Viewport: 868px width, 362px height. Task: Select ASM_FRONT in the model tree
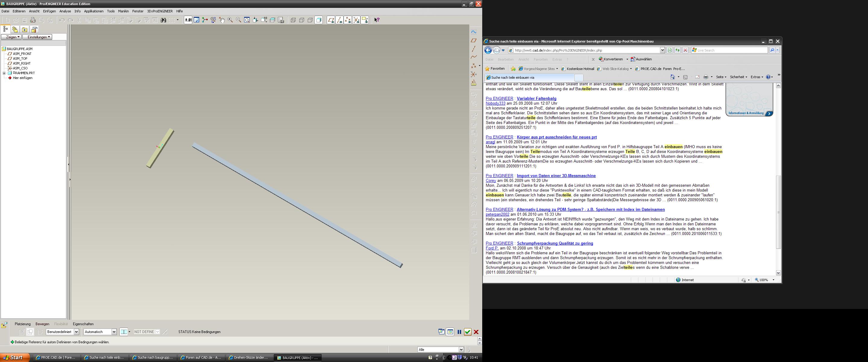[22, 54]
